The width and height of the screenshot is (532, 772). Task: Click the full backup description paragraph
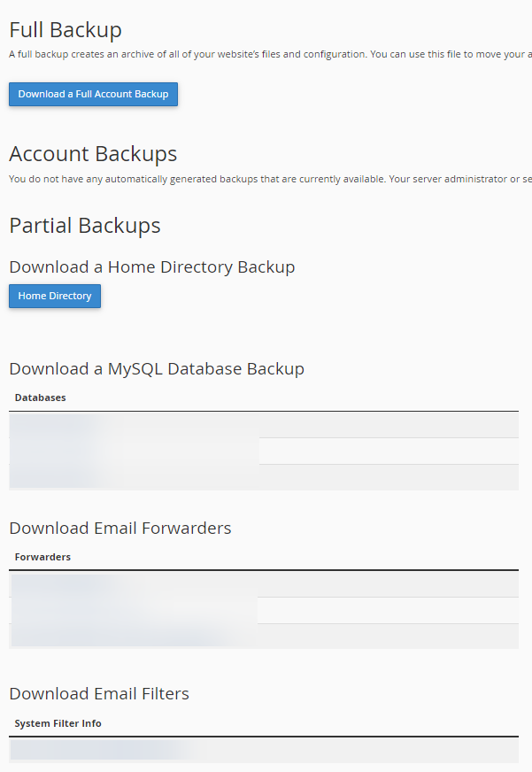[270, 54]
